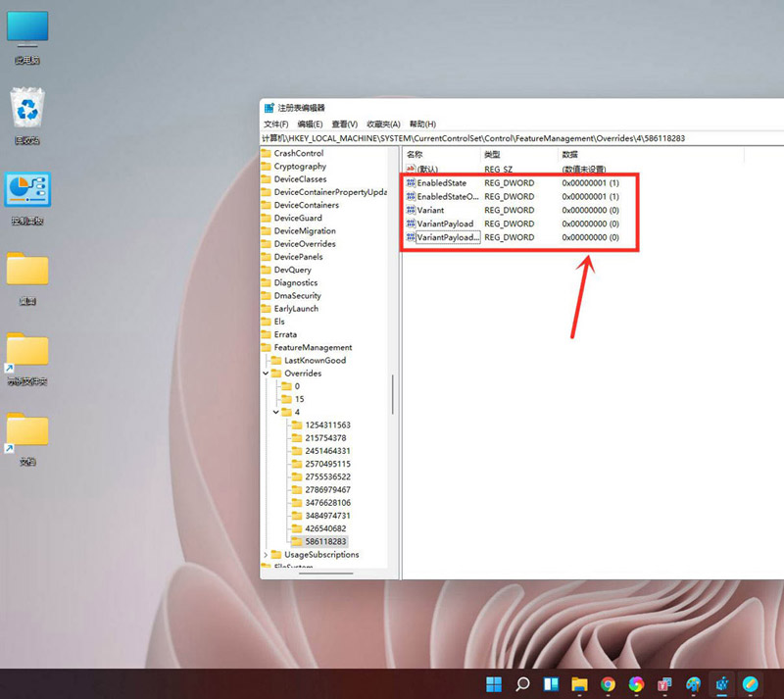The height and width of the screenshot is (699, 784).
Task: Open the Registry Editor icon in the taskbar
Action: tap(722, 684)
